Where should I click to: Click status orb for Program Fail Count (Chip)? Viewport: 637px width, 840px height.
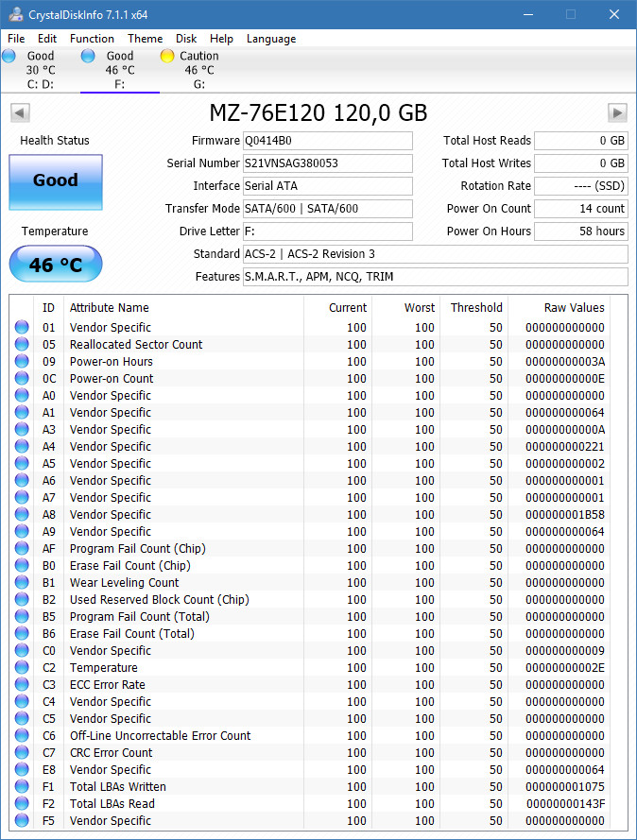pos(22,548)
